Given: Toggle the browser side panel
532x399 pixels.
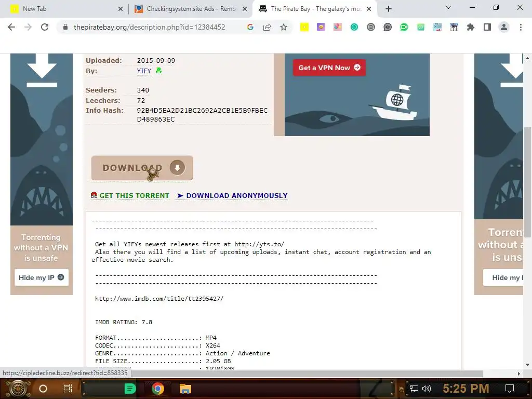Looking at the screenshot, I should 487,27.
